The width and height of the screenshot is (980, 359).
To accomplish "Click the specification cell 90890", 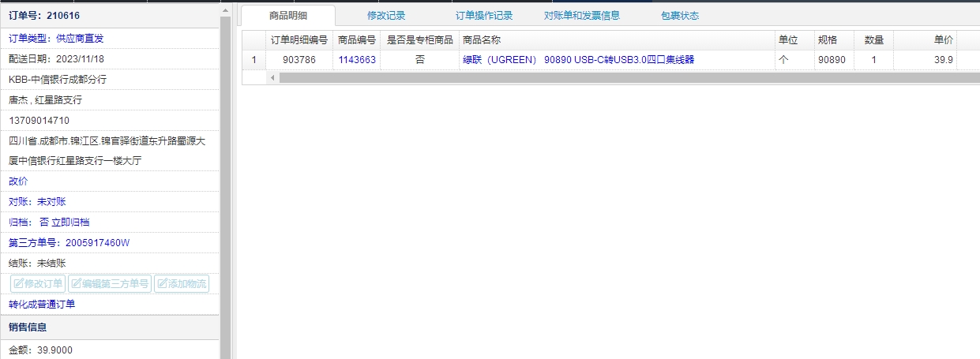I will tap(835, 60).
